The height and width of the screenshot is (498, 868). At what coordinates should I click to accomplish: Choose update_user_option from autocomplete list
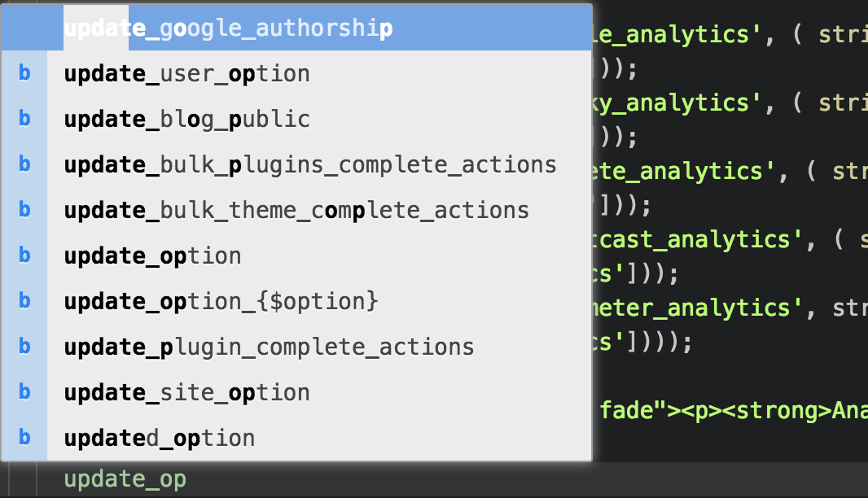click(296, 73)
